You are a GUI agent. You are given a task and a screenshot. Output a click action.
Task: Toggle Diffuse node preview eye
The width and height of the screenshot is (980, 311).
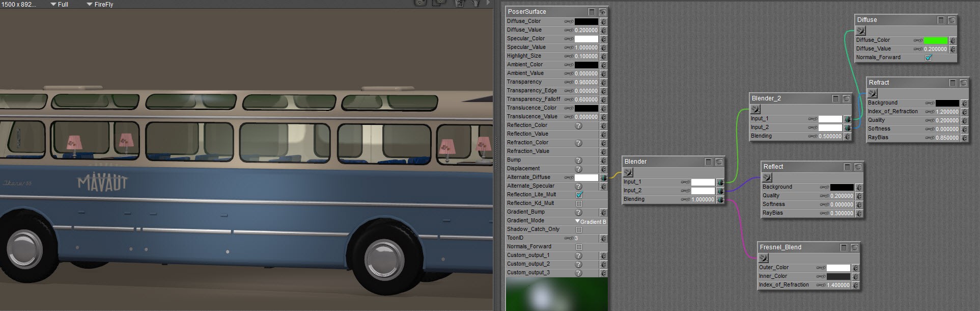click(951, 20)
